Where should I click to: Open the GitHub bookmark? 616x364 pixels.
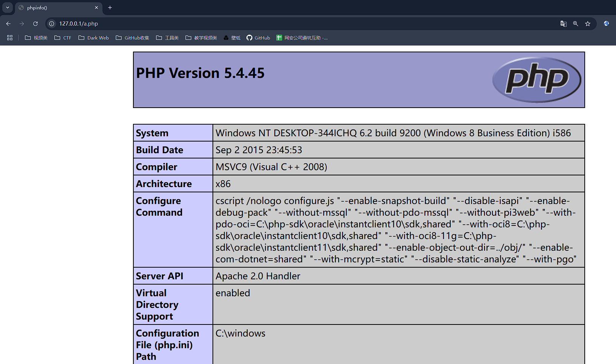click(258, 38)
